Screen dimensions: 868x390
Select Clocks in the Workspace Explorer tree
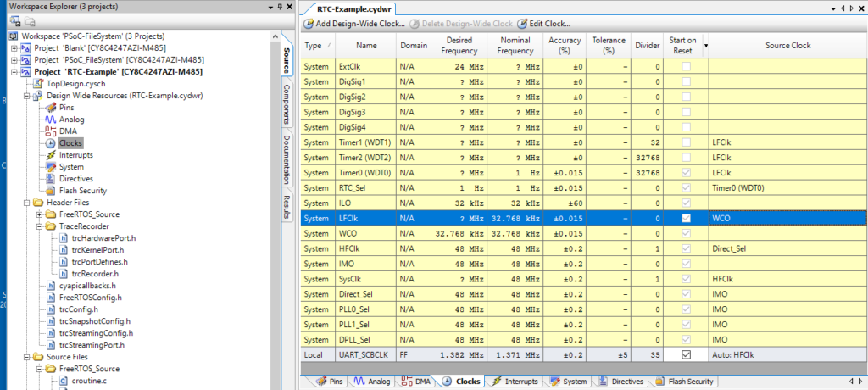click(x=70, y=143)
